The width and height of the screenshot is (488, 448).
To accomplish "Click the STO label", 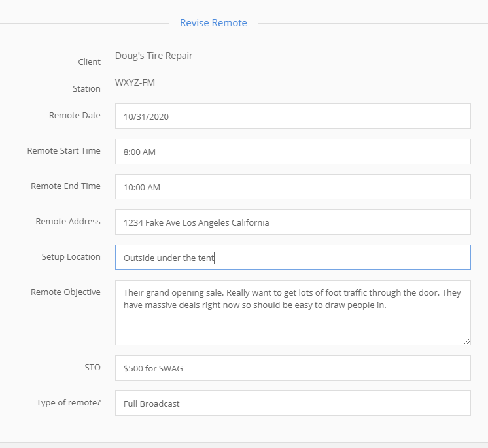I will coord(92,368).
